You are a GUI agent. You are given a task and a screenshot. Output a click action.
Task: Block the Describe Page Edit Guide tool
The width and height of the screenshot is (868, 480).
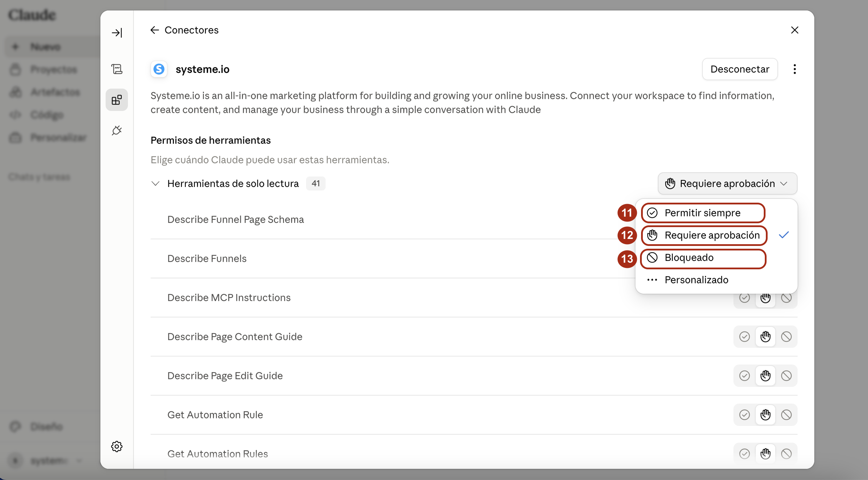(786, 376)
